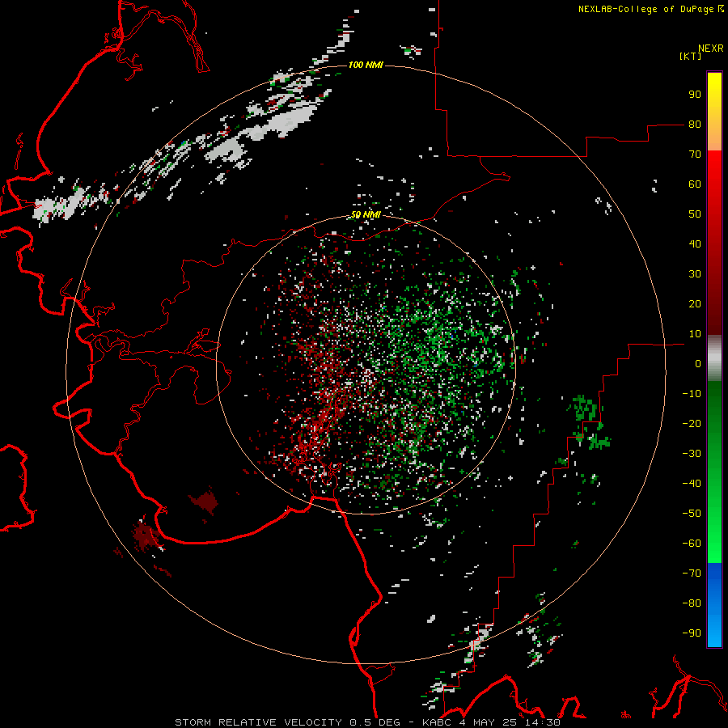728x728 pixels.
Task: Click the -90 scale label
Action: tap(692, 633)
